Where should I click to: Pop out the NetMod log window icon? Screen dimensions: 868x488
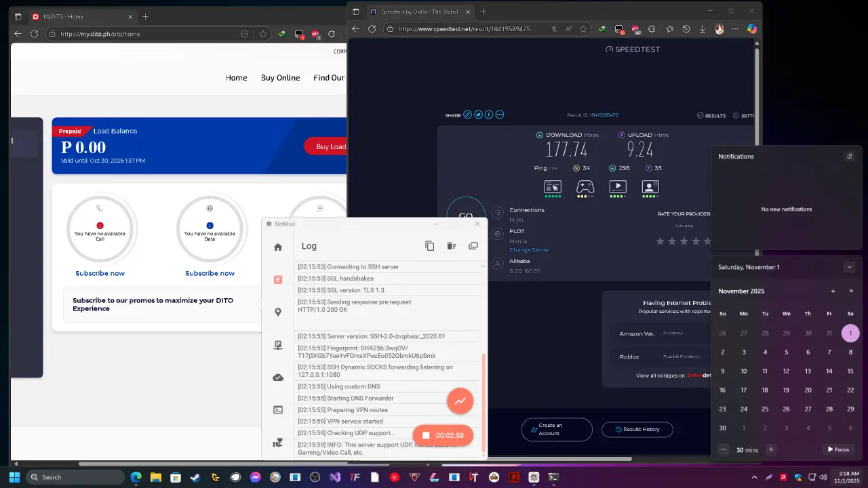[x=473, y=246]
